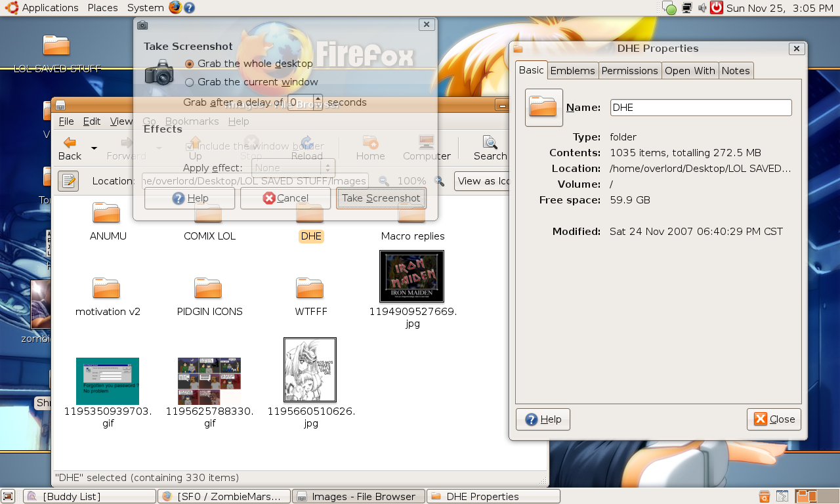Toggle location text entry edit icon
The width and height of the screenshot is (840, 504).
click(68, 181)
